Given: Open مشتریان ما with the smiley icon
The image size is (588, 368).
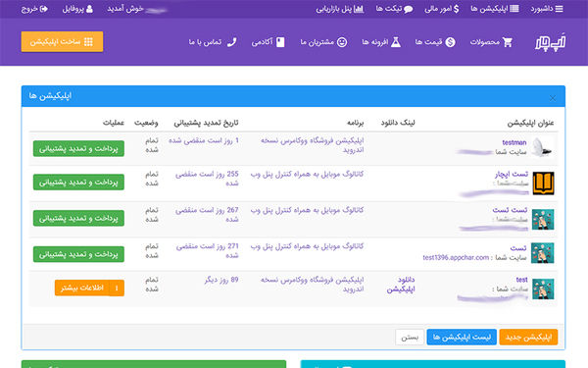Looking at the screenshot, I should tap(323, 42).
